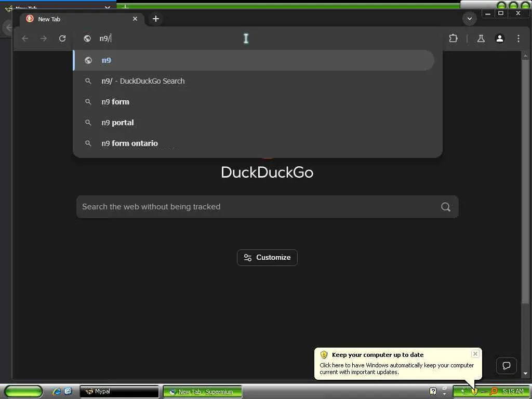Click the DuckDuckGo search box

pos(268,207)
